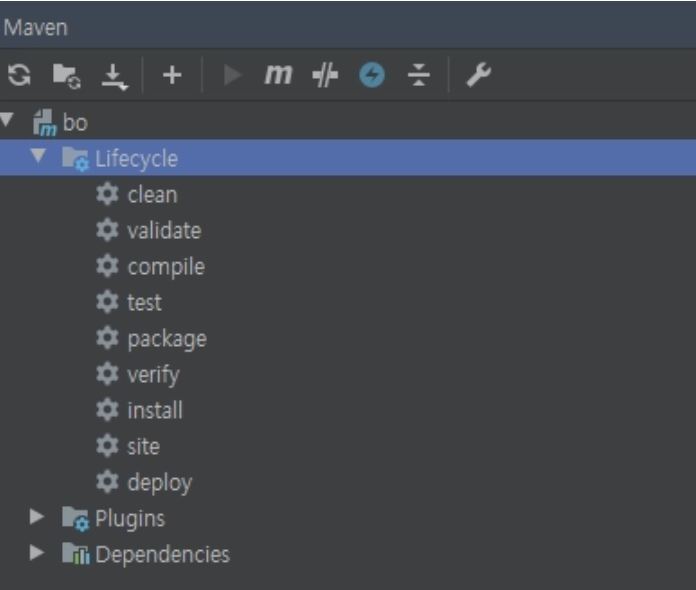Click the Dependencies library icon

coord(75,554)
